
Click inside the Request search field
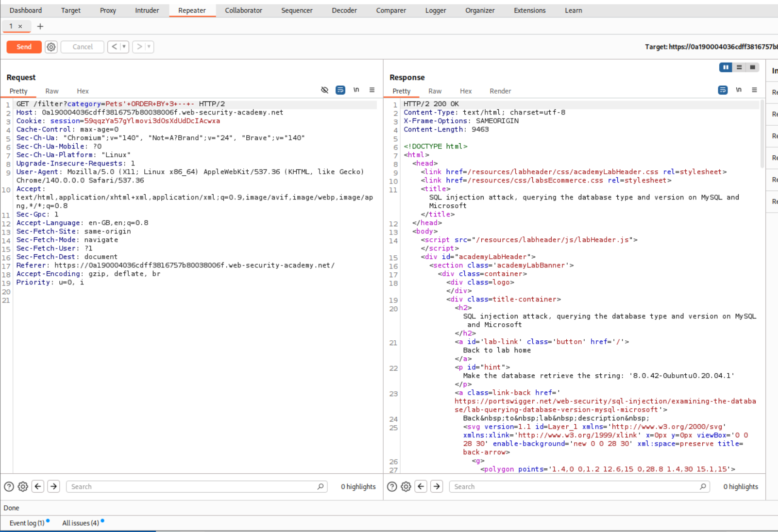[x=194, y=486]
